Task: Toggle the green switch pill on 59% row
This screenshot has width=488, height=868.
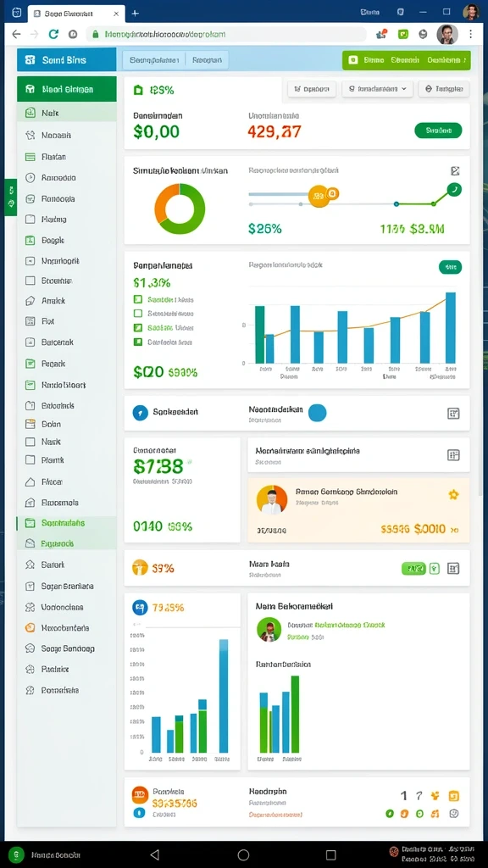Action: [x=413, y=568]
